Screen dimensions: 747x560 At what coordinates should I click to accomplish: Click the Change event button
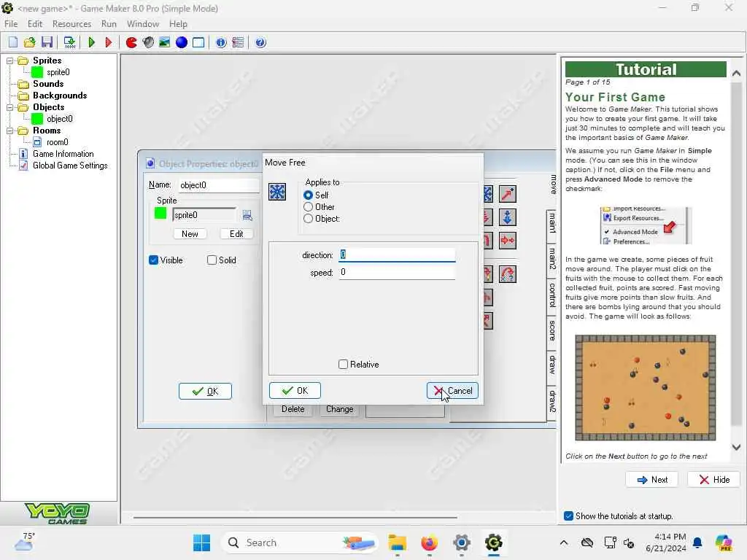coord(340,409)
